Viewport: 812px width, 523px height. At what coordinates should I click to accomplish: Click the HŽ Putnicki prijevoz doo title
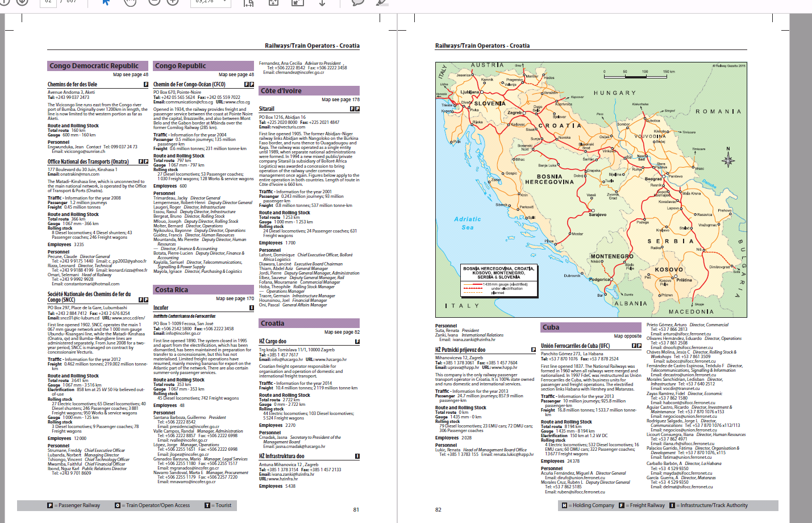[460, 350]
